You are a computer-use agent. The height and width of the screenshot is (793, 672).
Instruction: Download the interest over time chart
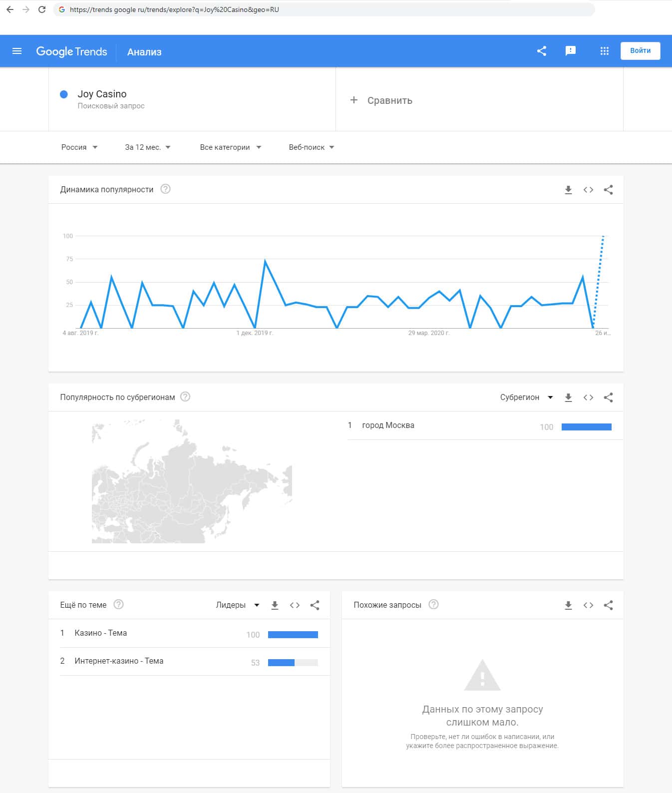coord(568,190)
